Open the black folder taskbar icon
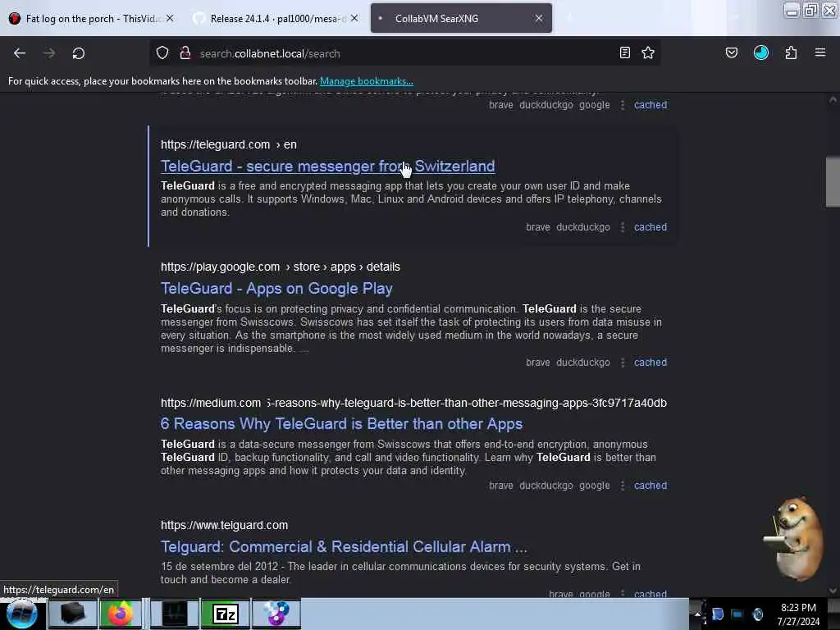The width and height of the screenshot is (840, 630). (73, 614)
